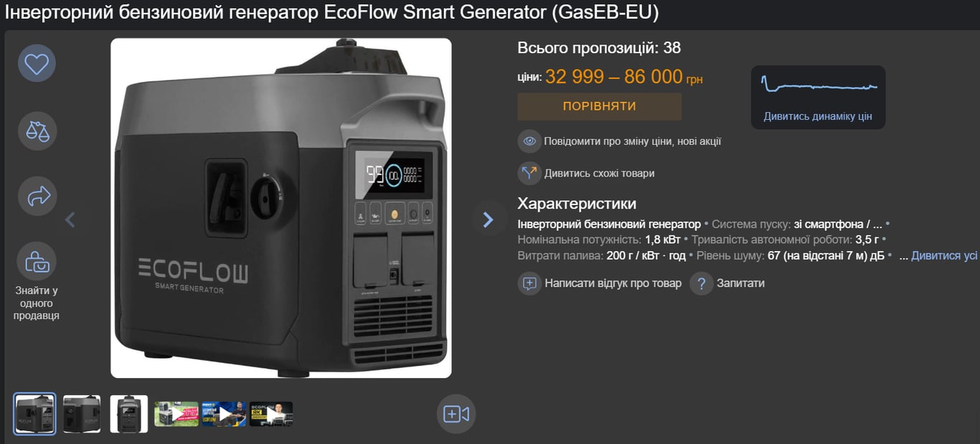980x444 pixels.
Task: Play the first video thumbnail
Action: [176, 414]
